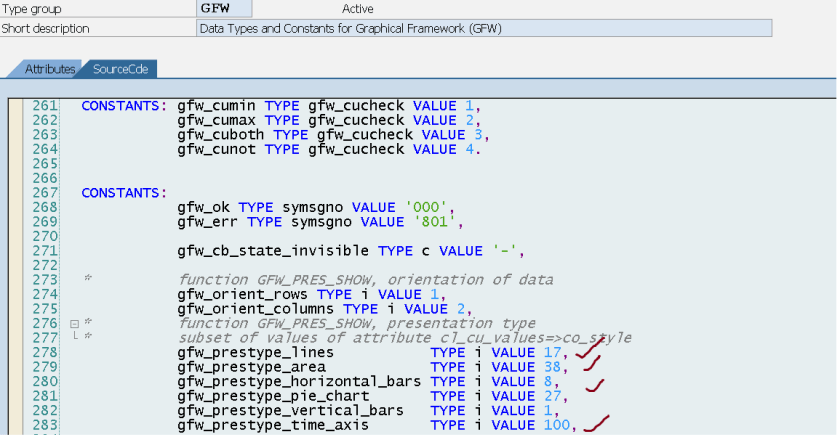Click the gfw_cuboth constant on line 263
The image size is (840, 437).
click(224, 135)
